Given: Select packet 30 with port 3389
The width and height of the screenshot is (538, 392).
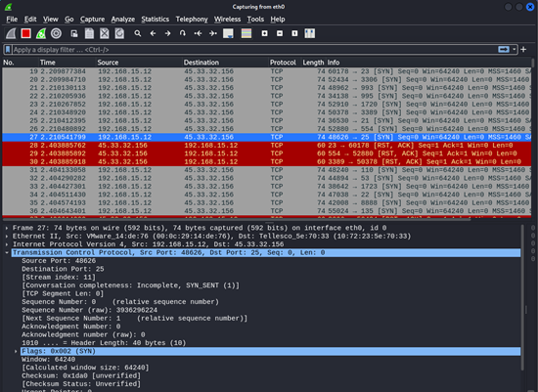Looking at the screenshot, I should 267,162.
